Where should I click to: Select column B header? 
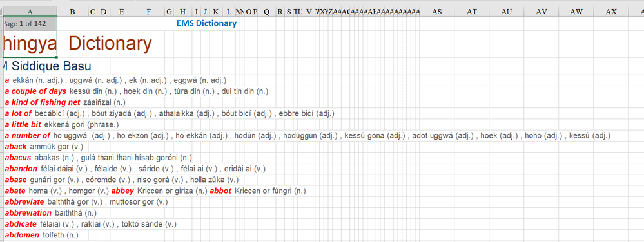click(73, 12)
